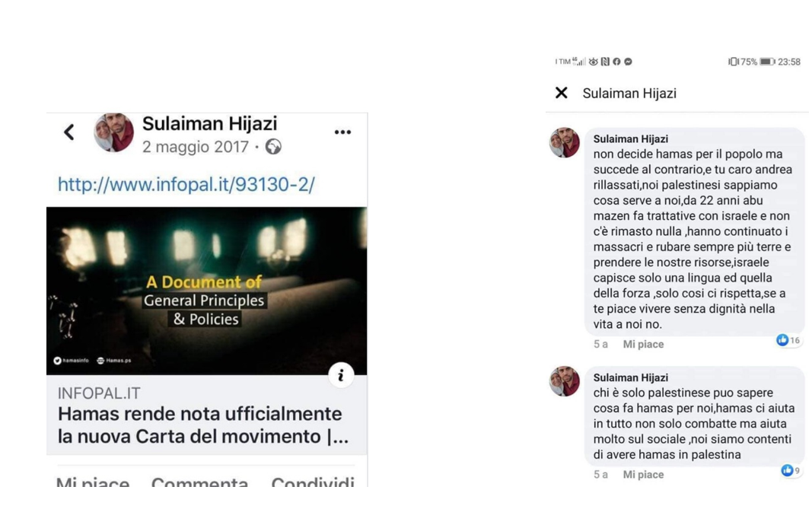Close the comments view with the X

coord(562,93)
